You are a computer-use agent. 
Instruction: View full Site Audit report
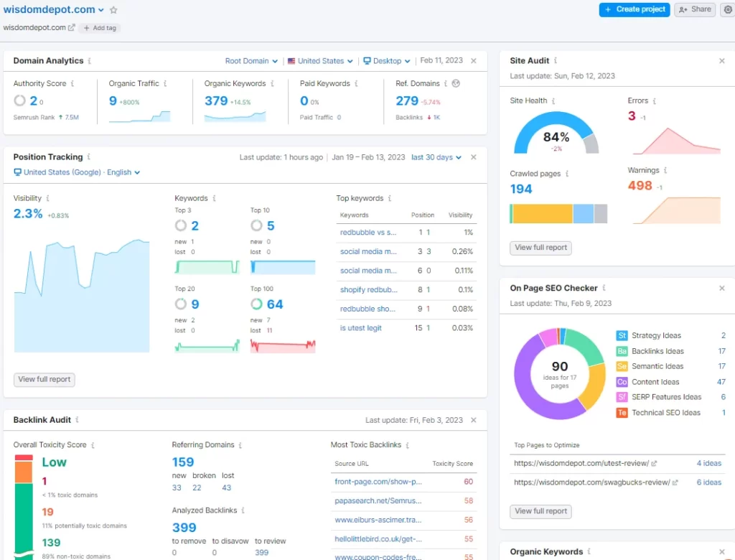(x=541, y=248)
